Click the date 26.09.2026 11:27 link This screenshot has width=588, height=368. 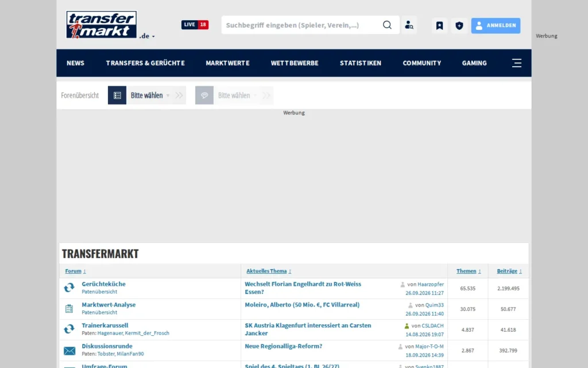(x=424, y=293)
